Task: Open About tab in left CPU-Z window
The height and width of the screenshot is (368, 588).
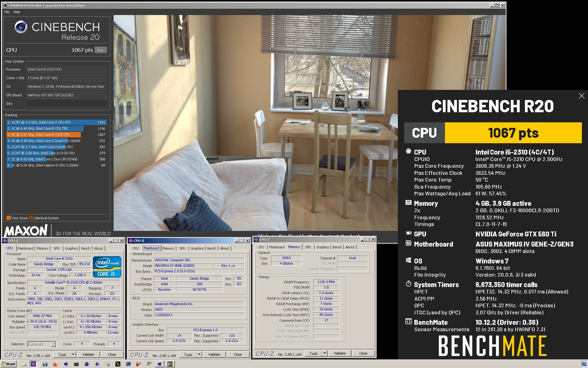Action: (x=99, y=248)
